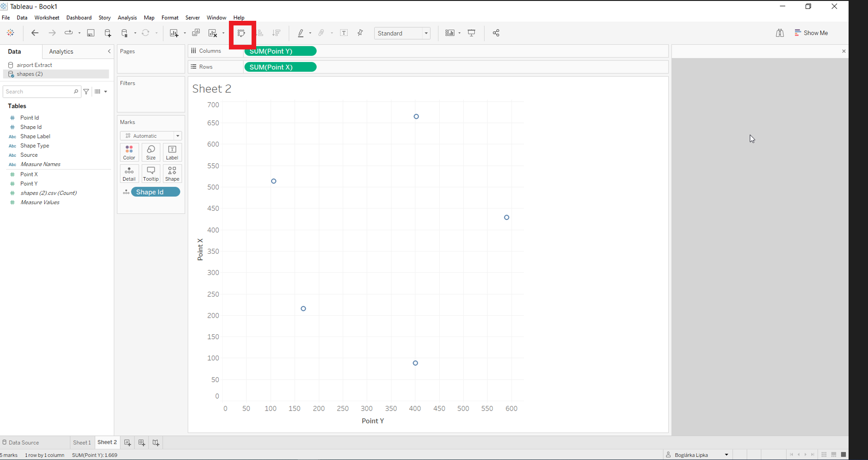
Task: Open the Format menu
Action: pyautogui.click(x=170, y=18)
